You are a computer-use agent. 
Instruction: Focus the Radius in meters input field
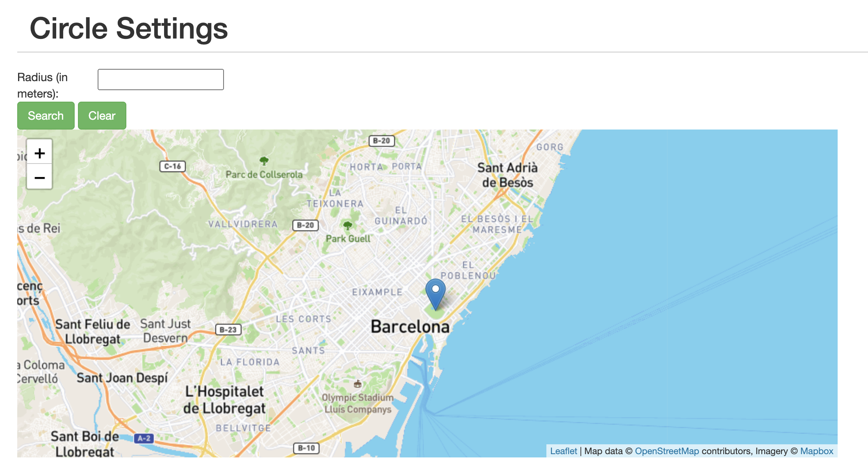(x=161, y=80)
